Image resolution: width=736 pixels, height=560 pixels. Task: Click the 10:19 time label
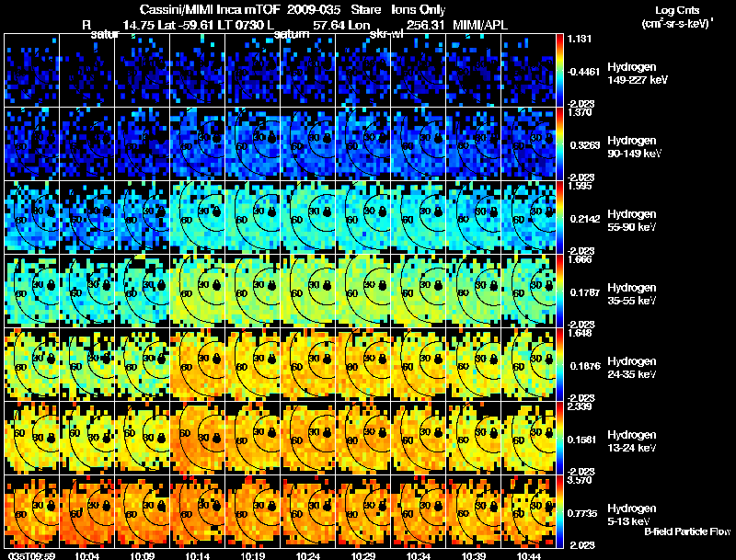point(253,555)
